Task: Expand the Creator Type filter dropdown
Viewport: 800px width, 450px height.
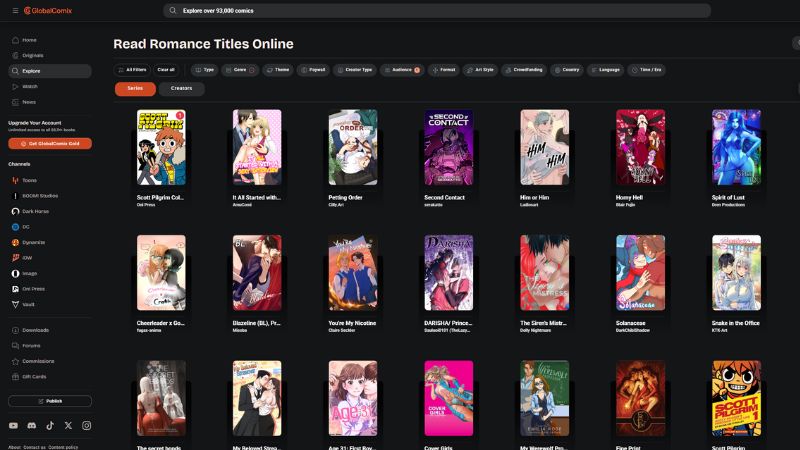Action: coord(355,70)
